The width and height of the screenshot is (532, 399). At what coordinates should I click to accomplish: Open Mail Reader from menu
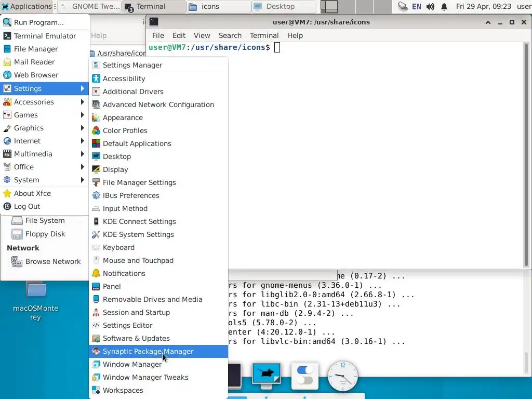[x=45, y=62]
